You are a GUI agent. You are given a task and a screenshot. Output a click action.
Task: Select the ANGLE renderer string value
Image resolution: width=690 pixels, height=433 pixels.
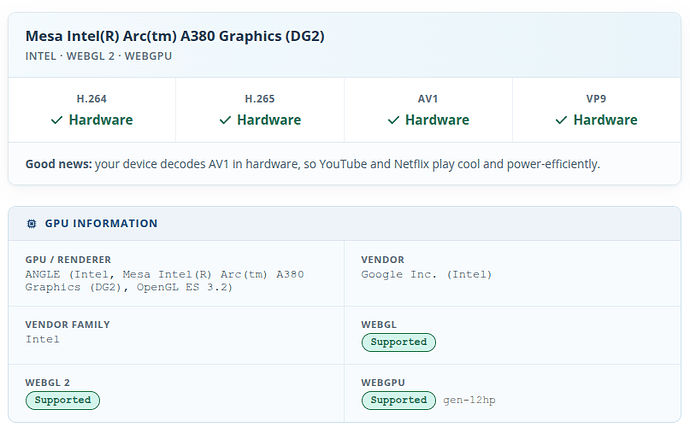(x=165, y=281)
